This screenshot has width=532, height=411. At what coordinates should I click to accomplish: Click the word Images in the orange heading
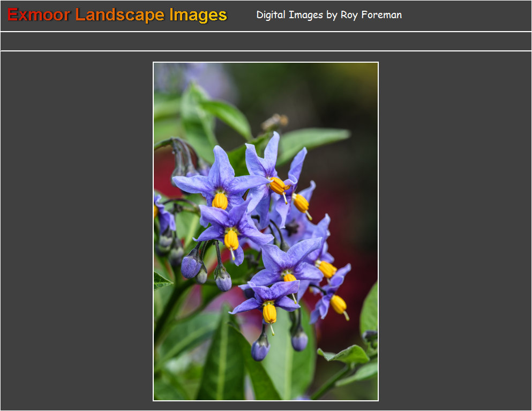tap(198, 15)
